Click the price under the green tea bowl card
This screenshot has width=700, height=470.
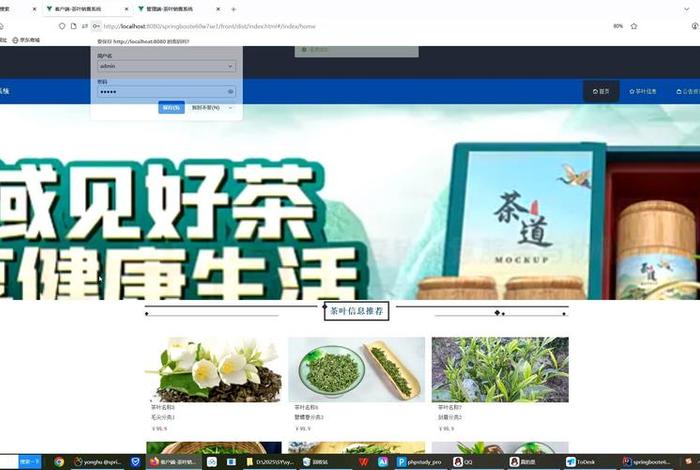pyautogui.click(x=303, y=428)
